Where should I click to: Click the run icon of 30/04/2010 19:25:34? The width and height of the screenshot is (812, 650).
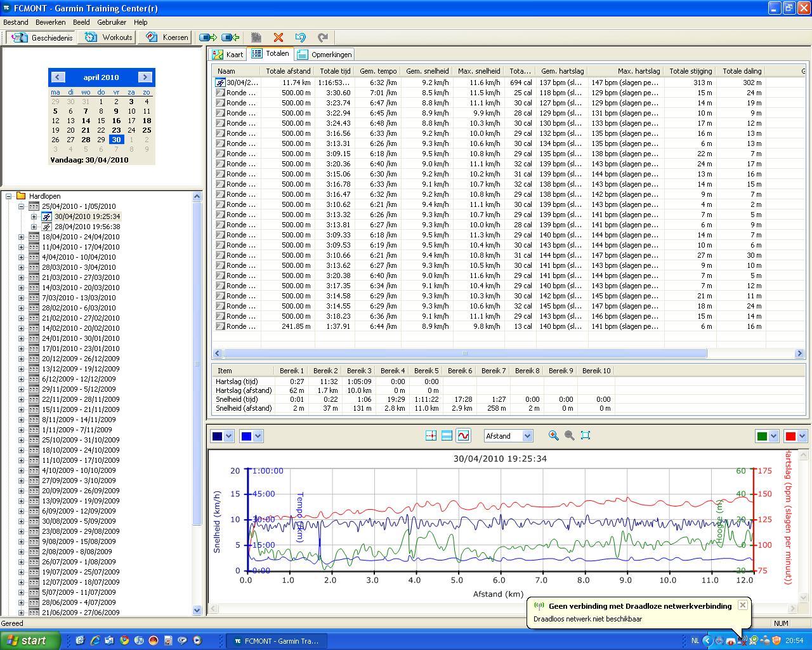(46, 216)
